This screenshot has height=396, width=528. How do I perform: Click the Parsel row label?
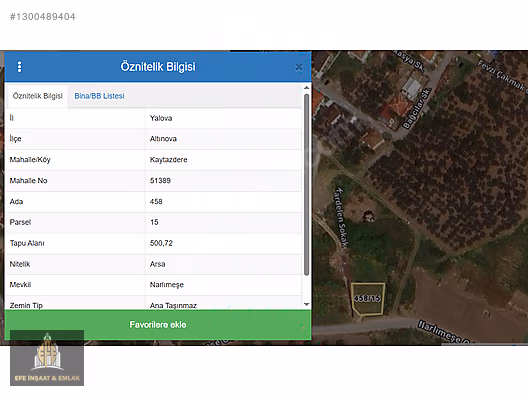[20, 222]
